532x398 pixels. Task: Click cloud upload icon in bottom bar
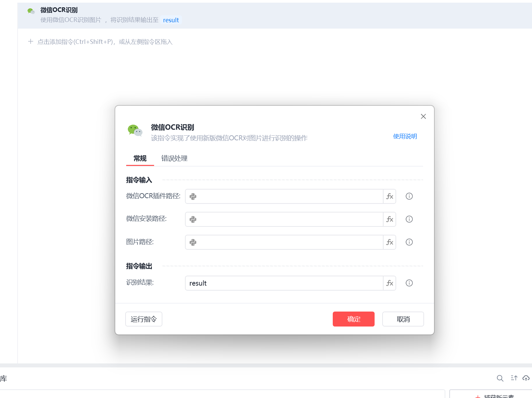pyautogui.click(x=526, y=378)
